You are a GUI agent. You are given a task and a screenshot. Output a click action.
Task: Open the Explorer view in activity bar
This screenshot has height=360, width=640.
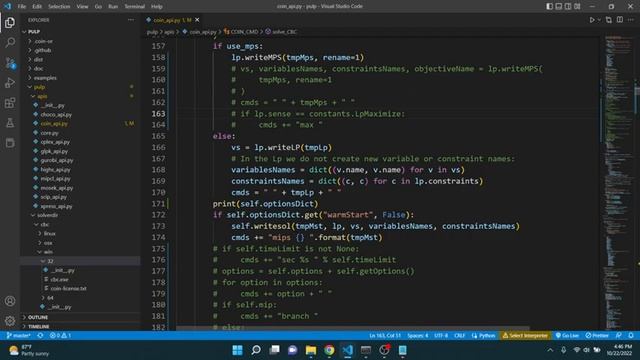pos(10,22)
